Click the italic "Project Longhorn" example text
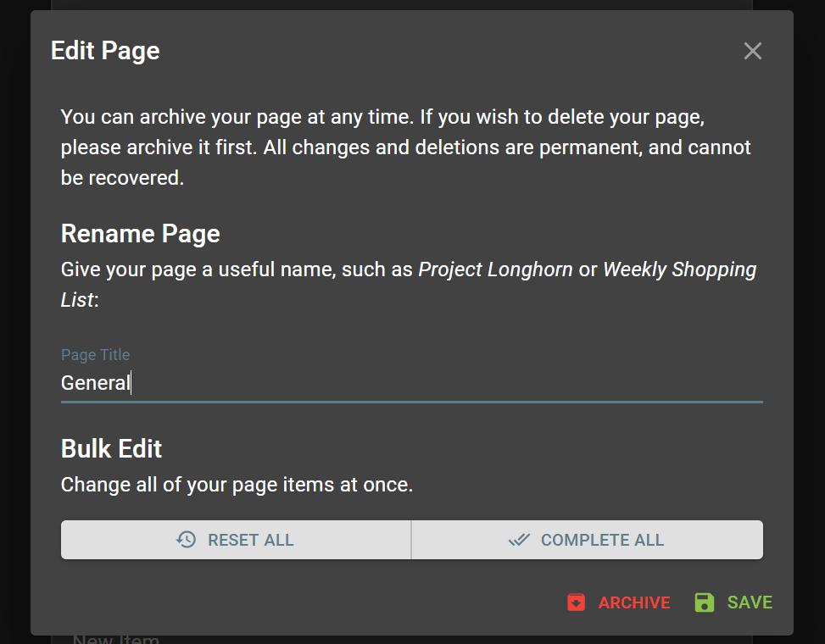The image size is (825, 644). click(495, 269)
